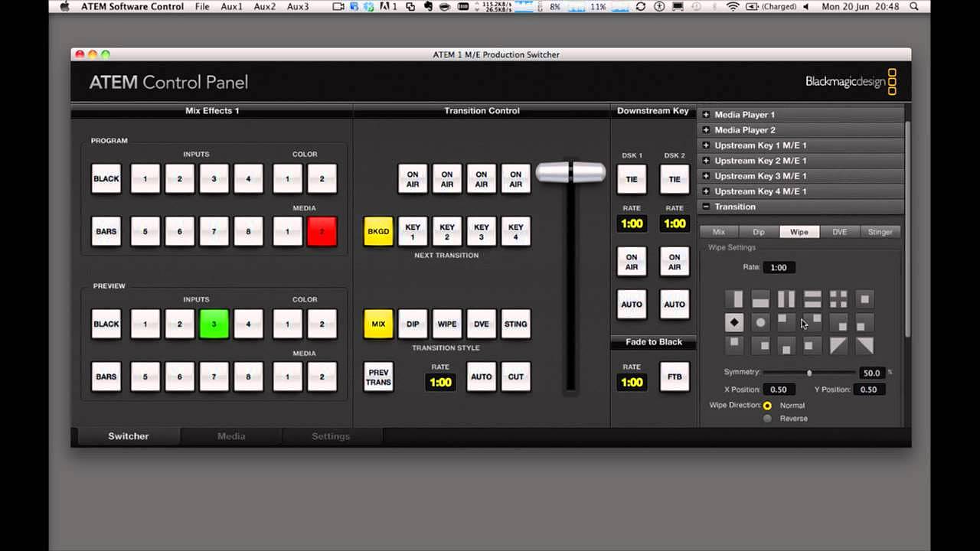Viewport: 980px width, 551px height.
Task: Click the palette panel vertical scrollbar
Action: [x=908, y=229]
